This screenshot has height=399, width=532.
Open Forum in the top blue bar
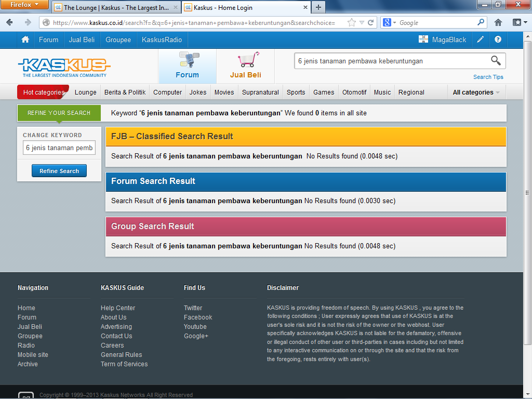pyautogui.click(x=48, y=39)
